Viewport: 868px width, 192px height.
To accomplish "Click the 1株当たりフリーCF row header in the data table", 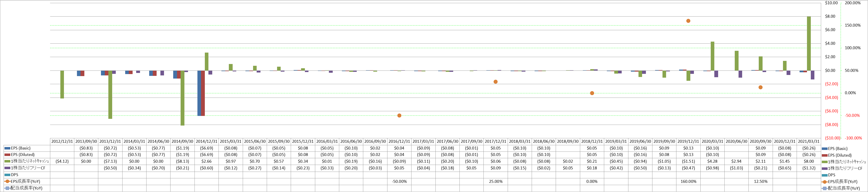I will pyautogui.click(x=27, y=168).
